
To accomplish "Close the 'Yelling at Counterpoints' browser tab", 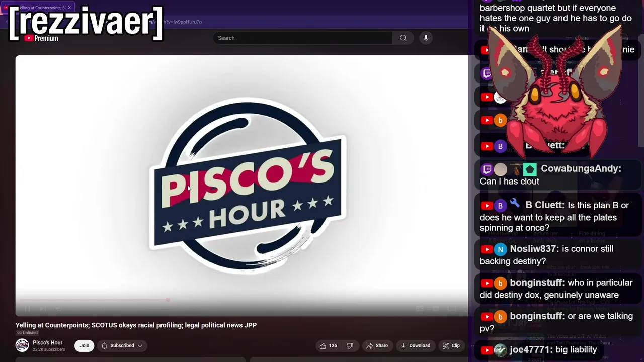I will coord(70,8).
